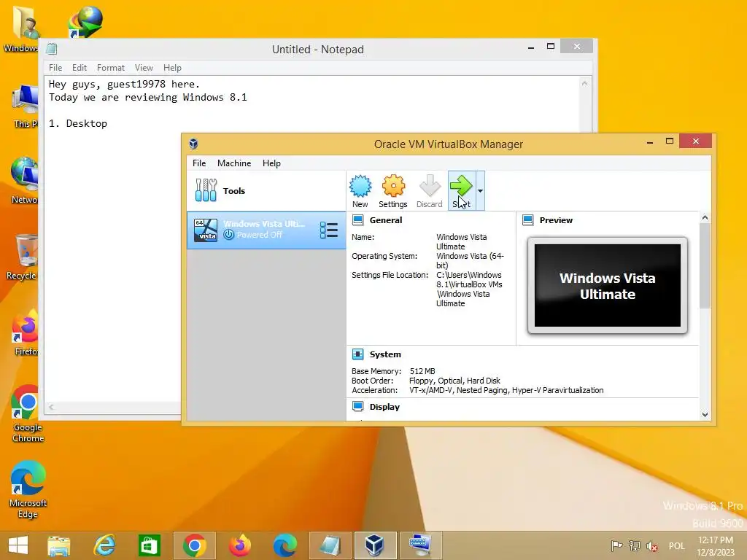Open the Start button dropdown arrow

click(x=480, y=191)
